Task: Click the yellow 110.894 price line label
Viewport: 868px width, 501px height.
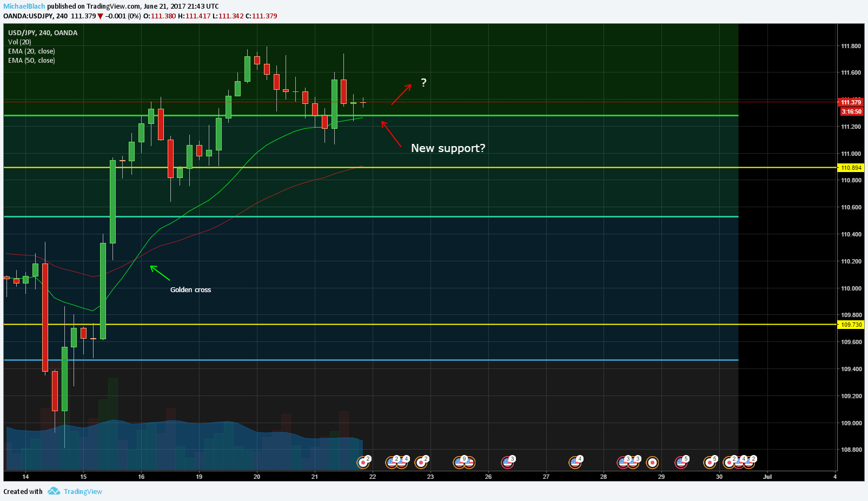Action: 851,168
